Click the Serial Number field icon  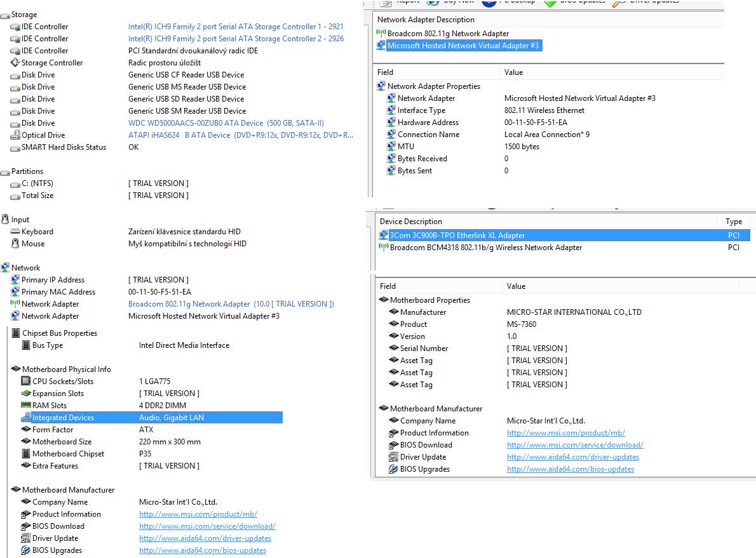tap(394, 348)
